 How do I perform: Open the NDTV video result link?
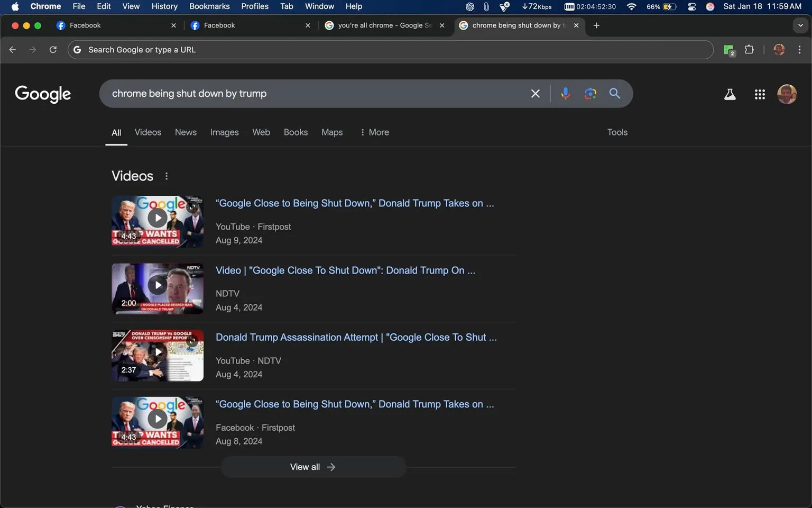coord(345,270)
